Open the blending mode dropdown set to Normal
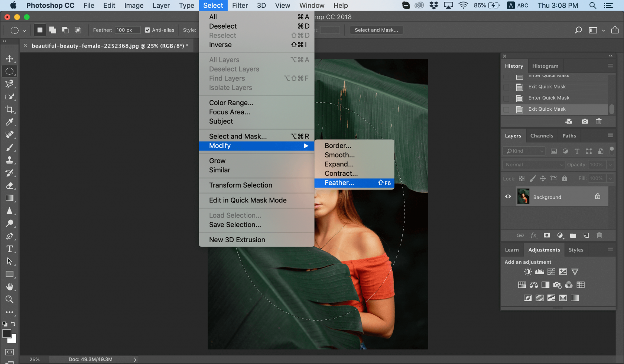Screen dimensions: 624x364 [533, 164]
